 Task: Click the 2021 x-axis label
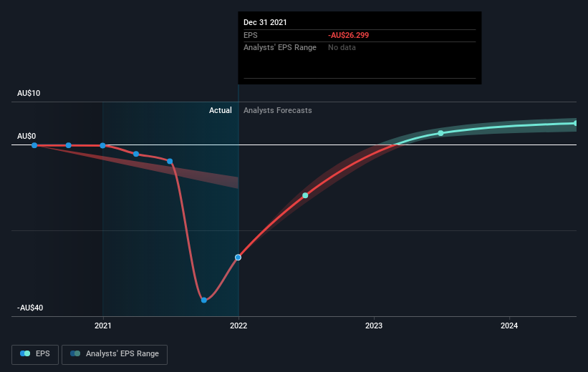point(103,325)
